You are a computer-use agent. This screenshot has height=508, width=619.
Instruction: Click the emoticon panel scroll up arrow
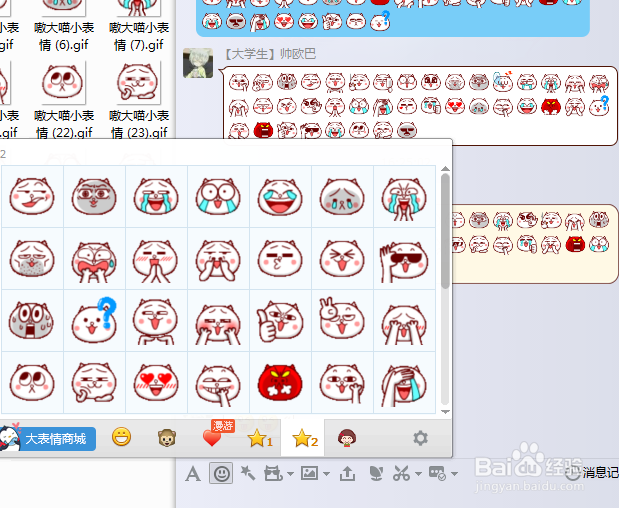pos(445,169)
